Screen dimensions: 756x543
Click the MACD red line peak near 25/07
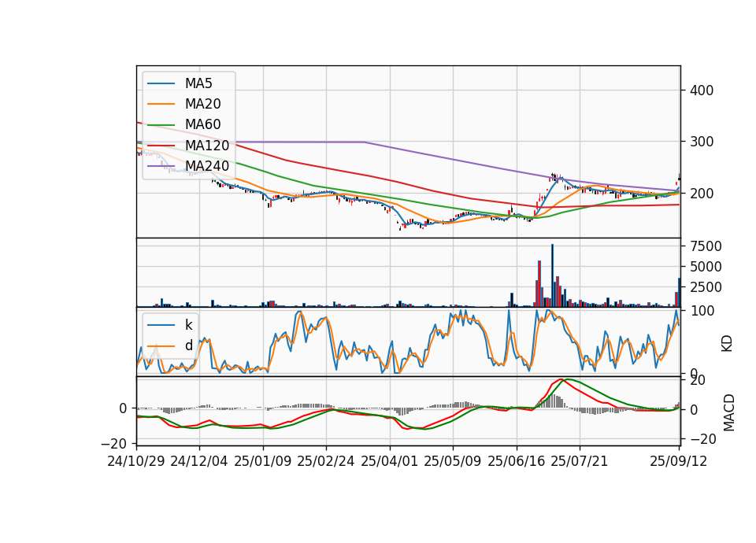[x=560, y=379]
